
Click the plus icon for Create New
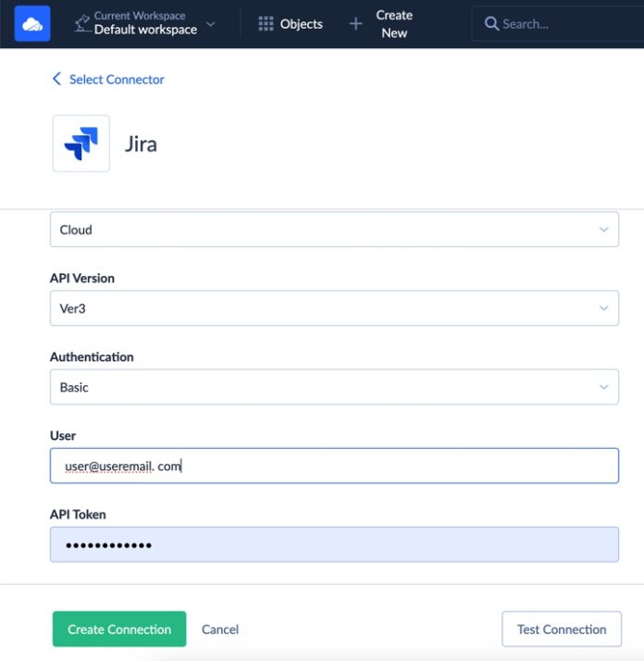coord(355,24)
